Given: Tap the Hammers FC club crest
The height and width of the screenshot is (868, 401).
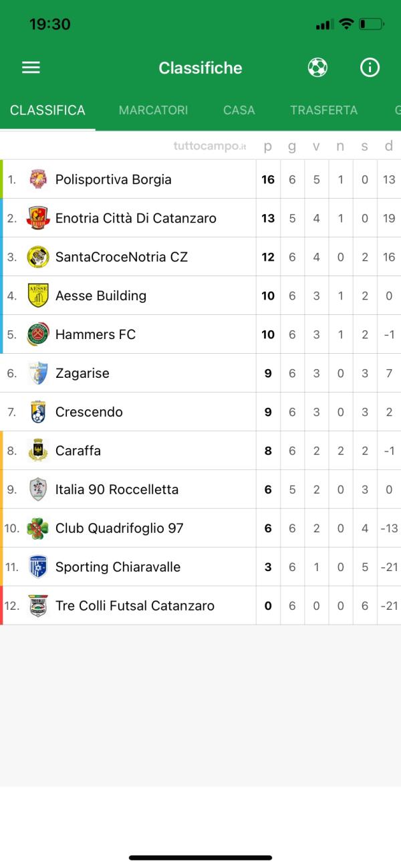Looking at the screenshot, I should 38,334.
